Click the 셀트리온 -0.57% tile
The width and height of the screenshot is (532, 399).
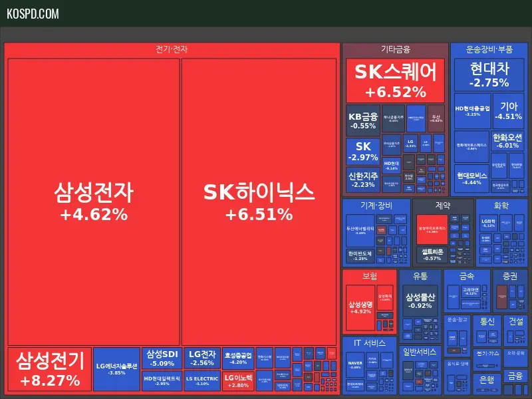pos(432,255)
